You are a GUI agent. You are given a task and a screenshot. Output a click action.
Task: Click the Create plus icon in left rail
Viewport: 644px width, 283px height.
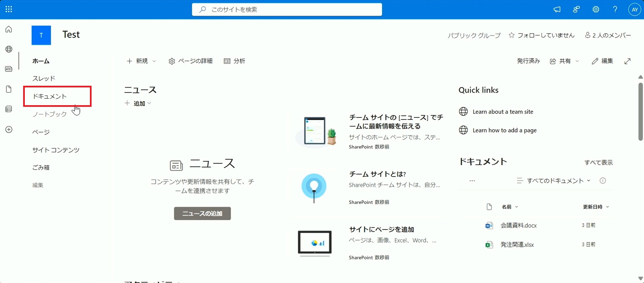tap(9, 130)
